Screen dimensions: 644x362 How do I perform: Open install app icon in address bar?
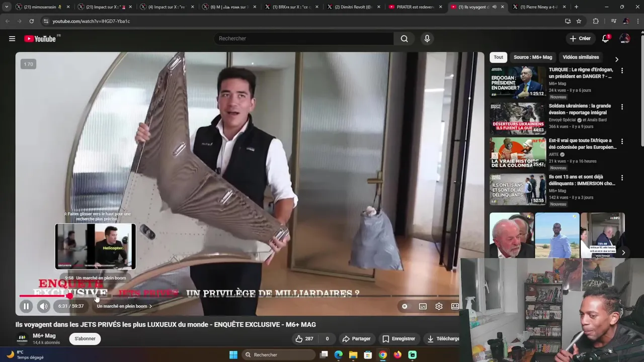click(x=568, y=21)
